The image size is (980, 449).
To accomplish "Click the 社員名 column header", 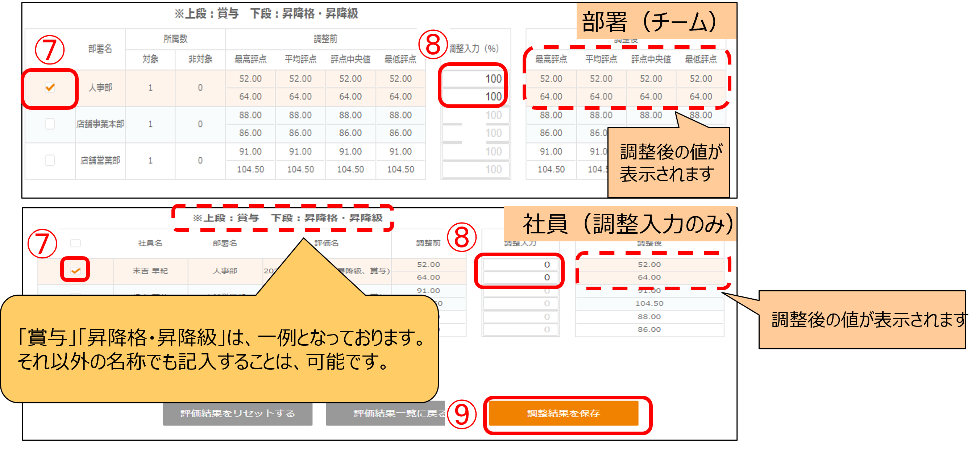I will 150,243.
